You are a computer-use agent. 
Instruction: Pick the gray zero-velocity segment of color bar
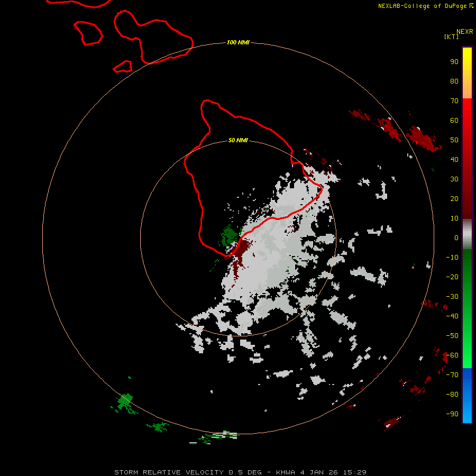(x=467, y=234)
